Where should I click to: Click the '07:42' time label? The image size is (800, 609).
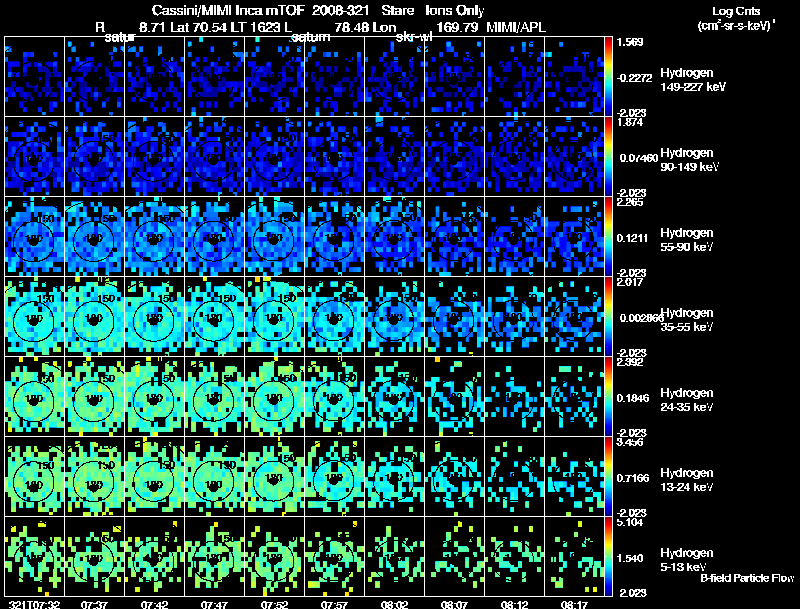pyautogui.click(x=155, y=604)
